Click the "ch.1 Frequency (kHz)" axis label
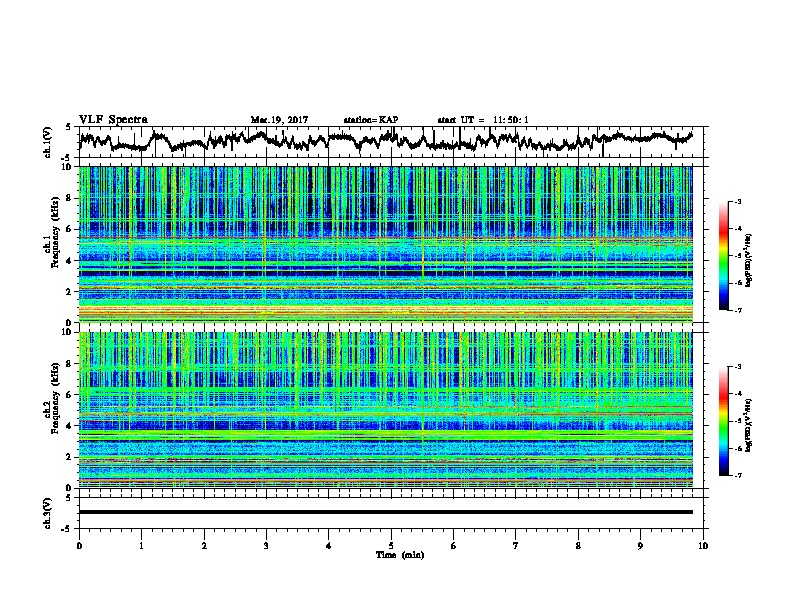This screenshot has width=792, height=612. pos(52,232)
